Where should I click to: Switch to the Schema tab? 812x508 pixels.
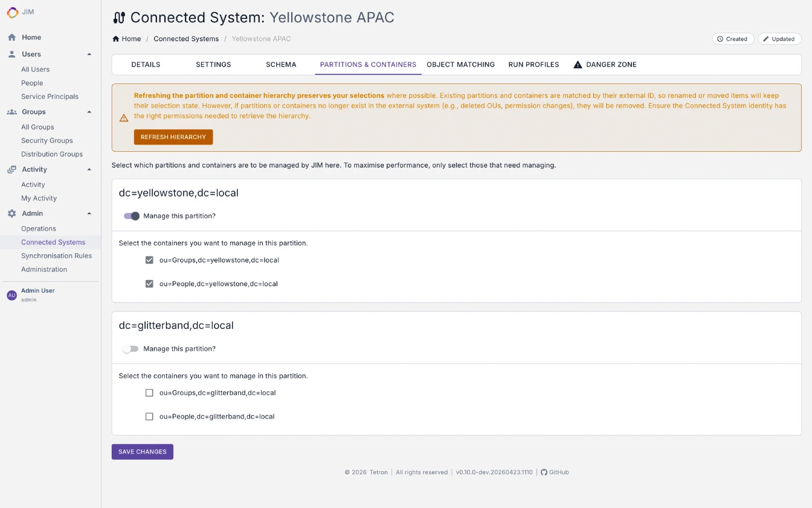280,64
